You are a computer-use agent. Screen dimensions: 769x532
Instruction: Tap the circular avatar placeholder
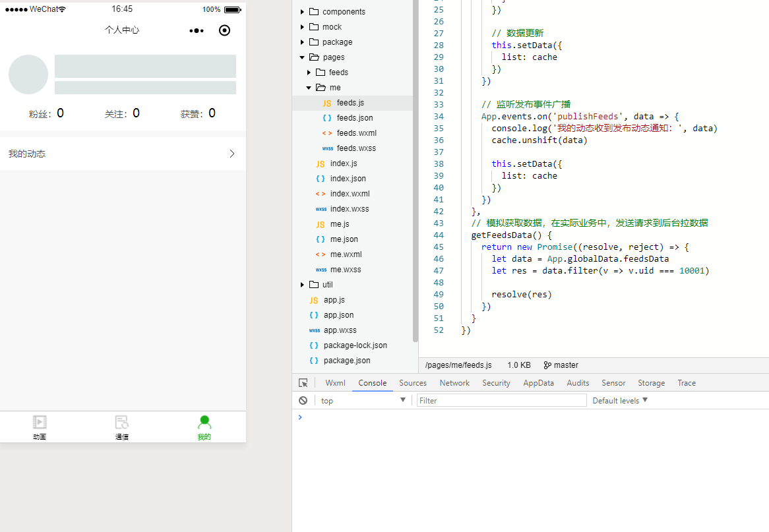click(x=28, y=74)
